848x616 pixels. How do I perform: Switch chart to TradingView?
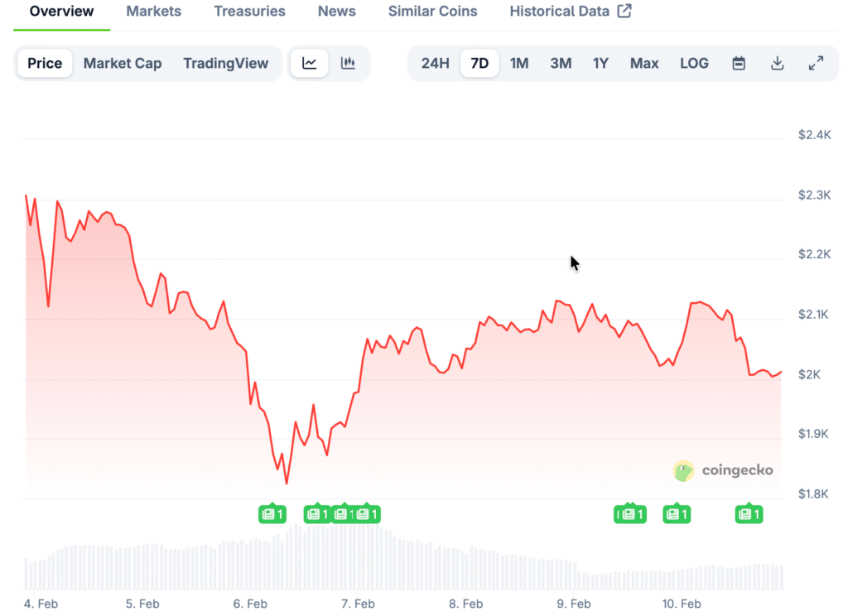point(226,64)
